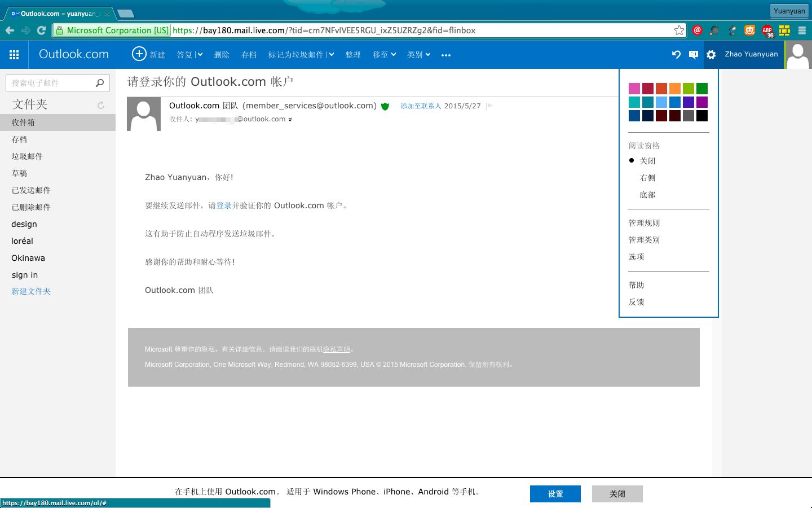812x508 pixels.
Task: Click 管理规则 in settings menu
Action: pyautogui.click(x=644, y=223)
